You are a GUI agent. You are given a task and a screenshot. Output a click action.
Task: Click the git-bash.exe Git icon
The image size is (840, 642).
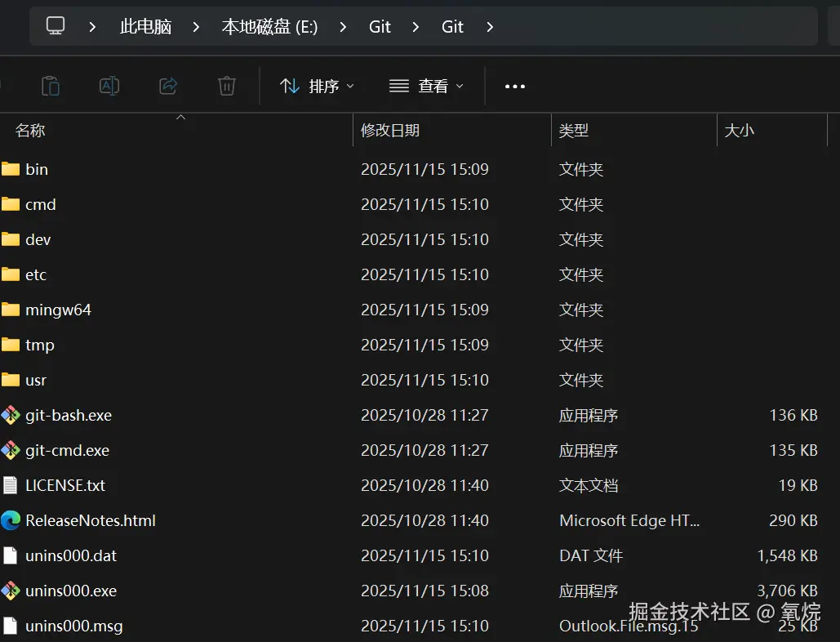pyautogui.click(x=10, y=415)
